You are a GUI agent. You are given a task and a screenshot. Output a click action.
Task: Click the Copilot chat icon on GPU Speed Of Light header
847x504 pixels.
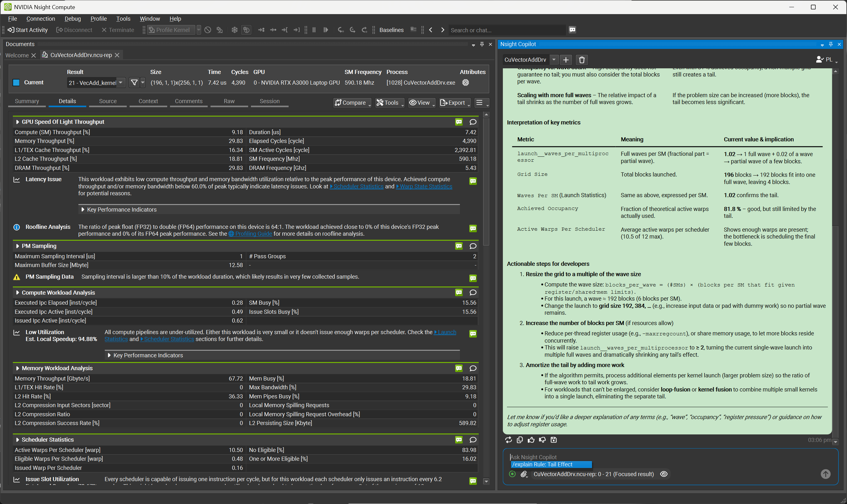pos(459,122)
